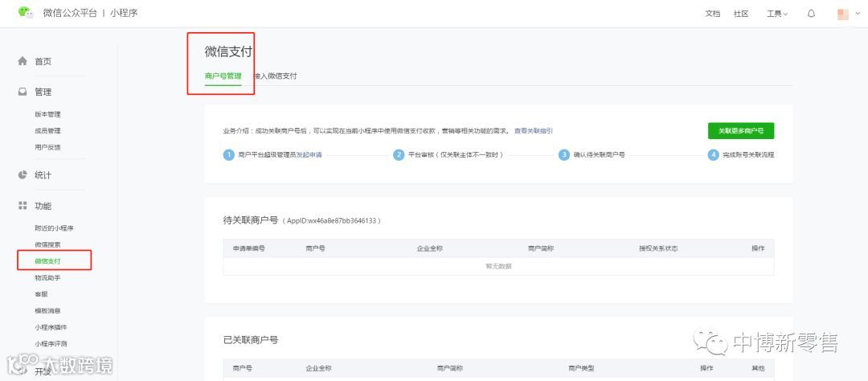Switch to 接入微信支付 tab
This screenshot has height=381, width=868.
point(276,76)
